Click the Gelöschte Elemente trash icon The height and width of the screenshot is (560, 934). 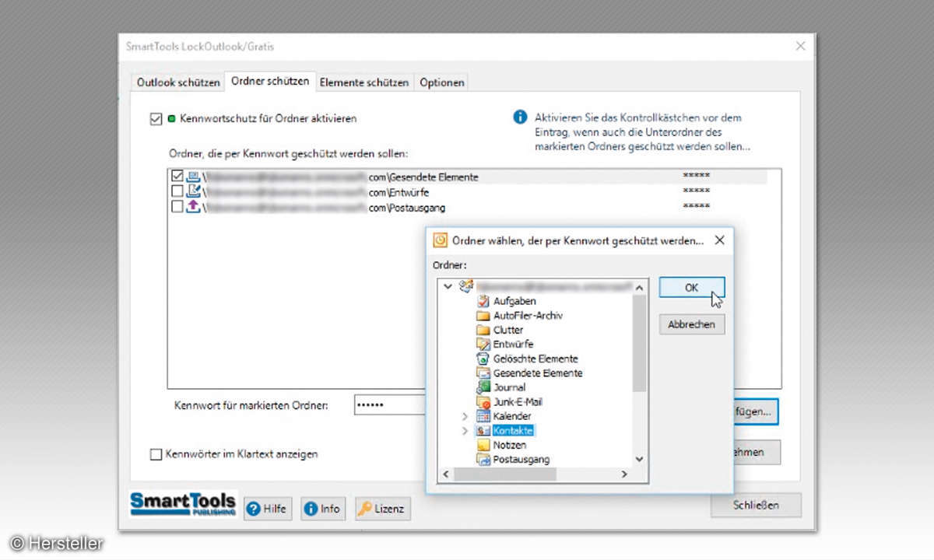coord(483,359)
